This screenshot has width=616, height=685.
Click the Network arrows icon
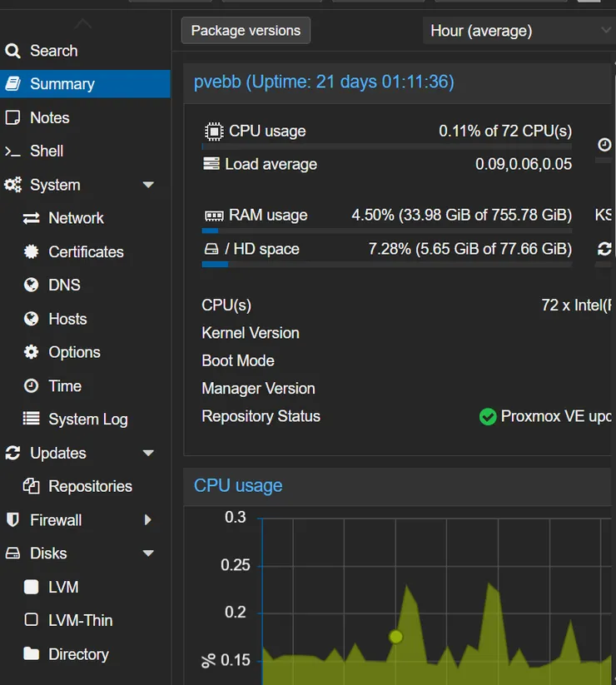[32, 218]
